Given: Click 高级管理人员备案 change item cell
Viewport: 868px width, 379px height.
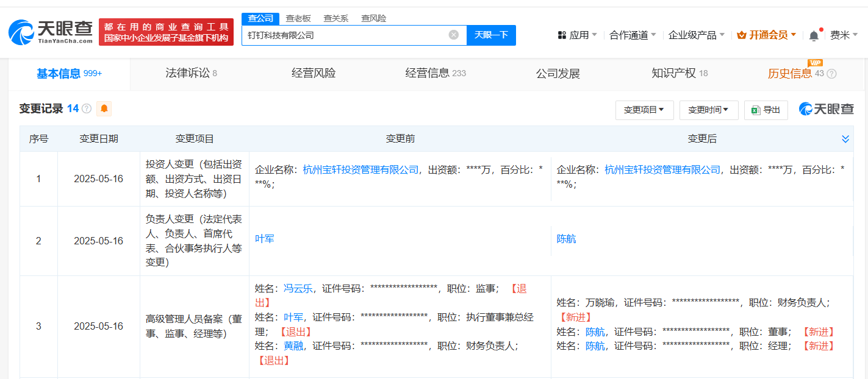Looking at the screenshot, I should [x=195, y=327].
